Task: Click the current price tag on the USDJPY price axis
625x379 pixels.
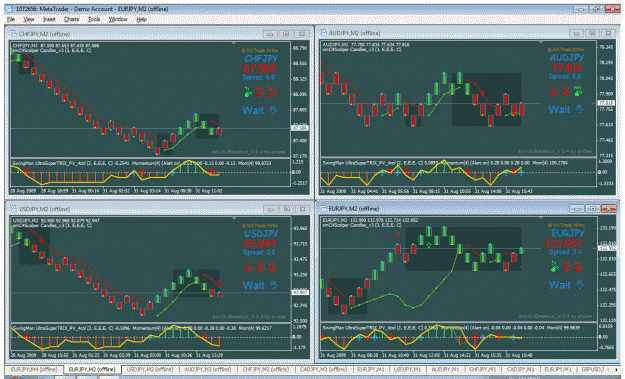Action: (300, 293)
